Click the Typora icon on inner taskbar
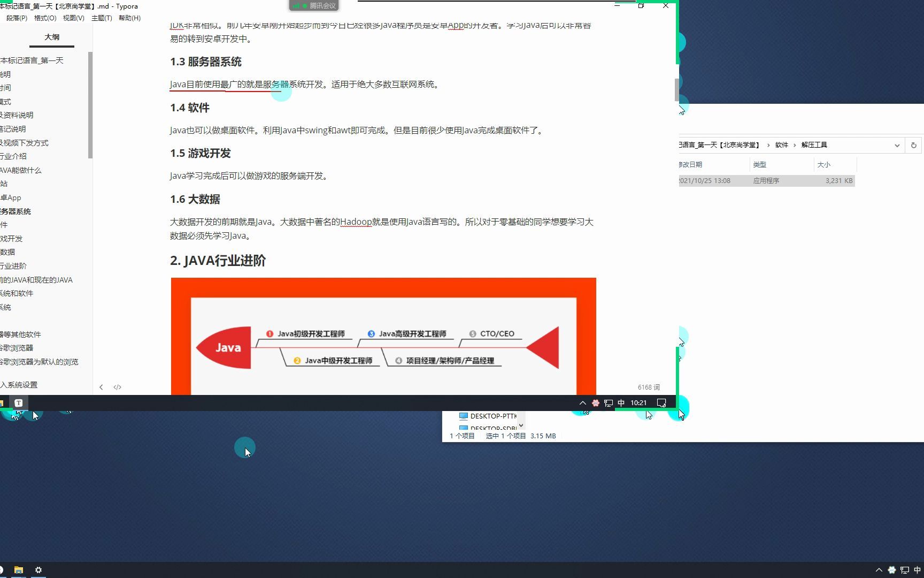Screen dimensions: 924x578 pos(18,403)
